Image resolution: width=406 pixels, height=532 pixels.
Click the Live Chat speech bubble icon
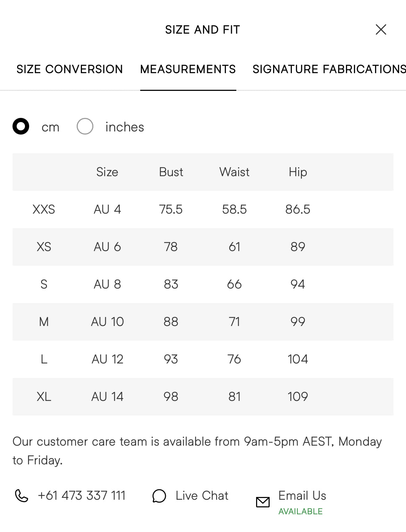coord(159,496)
